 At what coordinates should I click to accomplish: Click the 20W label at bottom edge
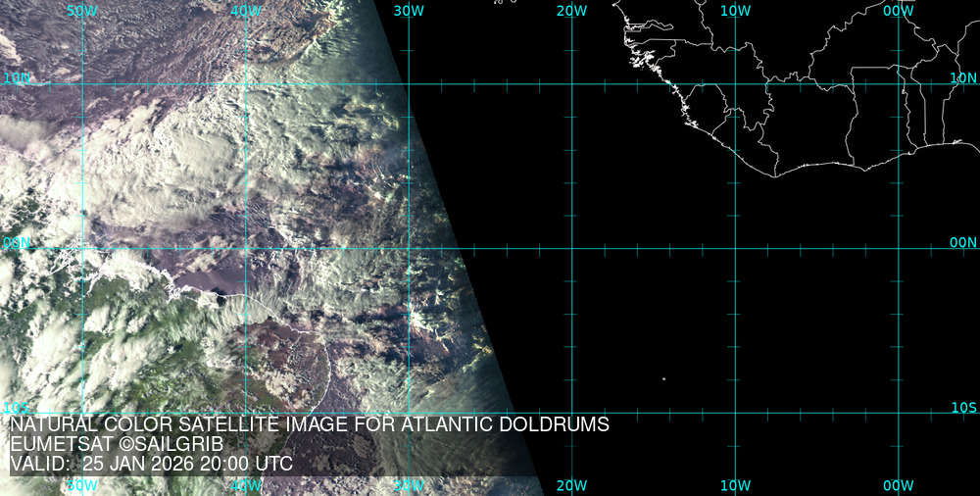571,485
